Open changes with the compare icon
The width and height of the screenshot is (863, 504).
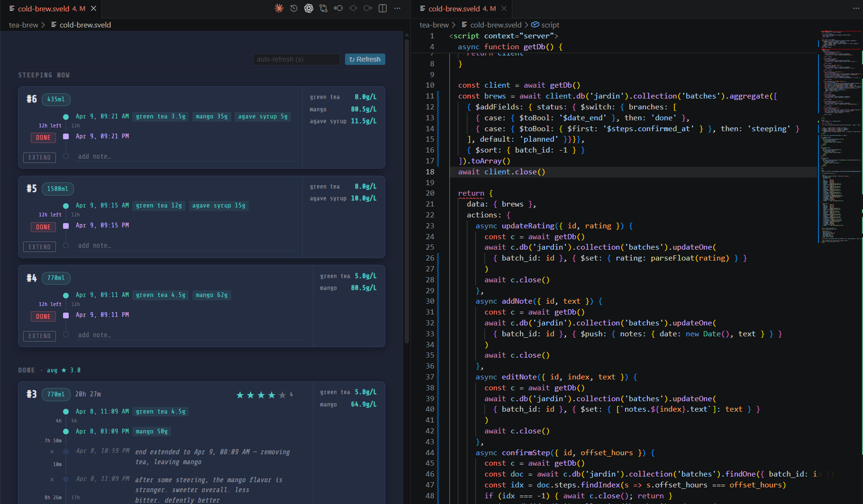[x=323, y=8]
